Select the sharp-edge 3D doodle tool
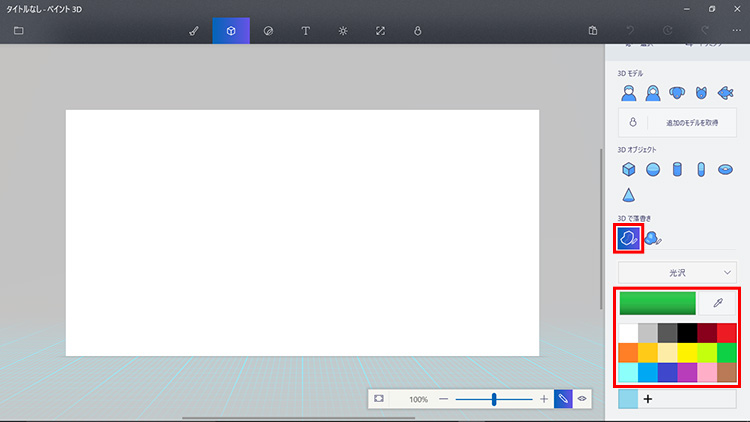Screen dimensions: 750x422 pyautogui.click(x=628, y=238)
